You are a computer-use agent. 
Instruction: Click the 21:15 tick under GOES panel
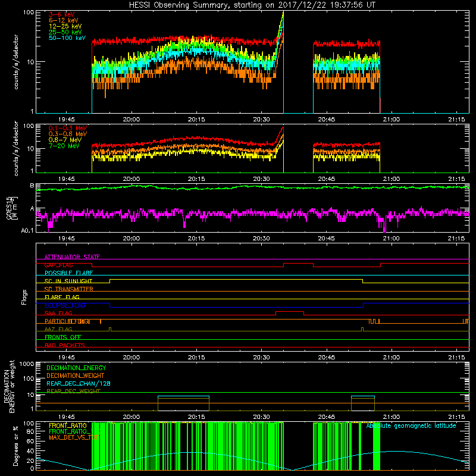(456, 239)
